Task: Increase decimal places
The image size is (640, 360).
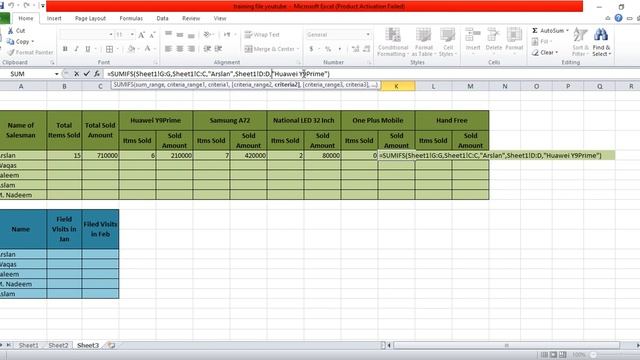Action: 355,49
